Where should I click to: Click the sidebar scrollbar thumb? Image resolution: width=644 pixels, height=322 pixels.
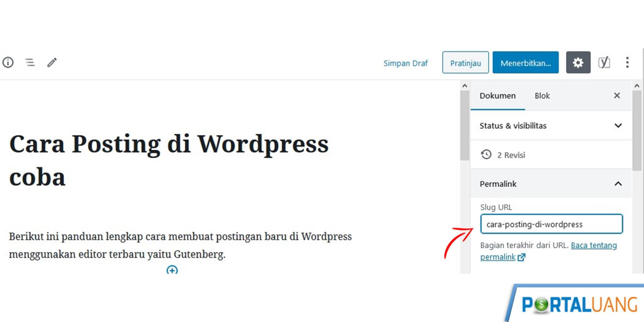pyautogui.click(x=637, y=130)
